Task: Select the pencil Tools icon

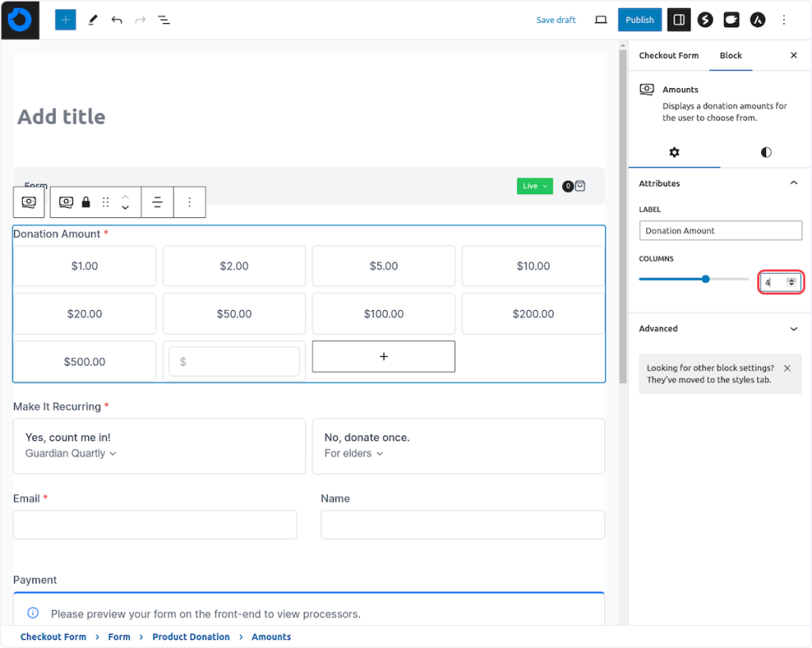Action: 93,20
